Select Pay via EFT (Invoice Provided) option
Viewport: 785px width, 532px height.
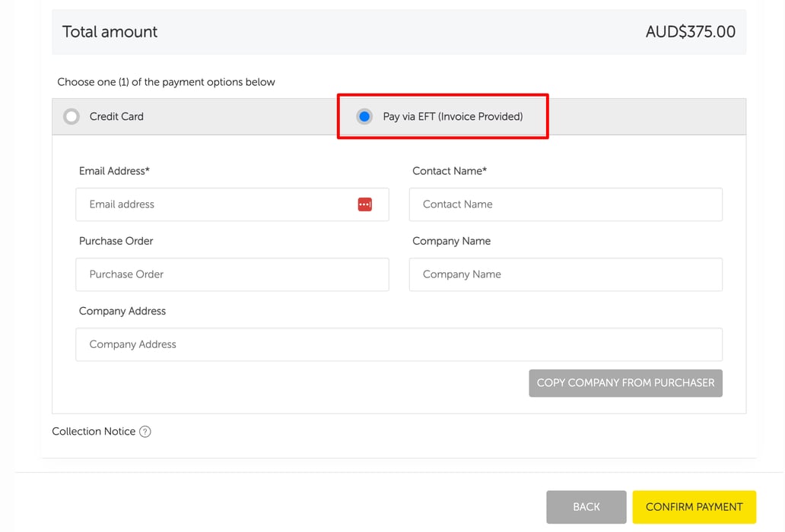pyautogui.click(x=364, y=116)
